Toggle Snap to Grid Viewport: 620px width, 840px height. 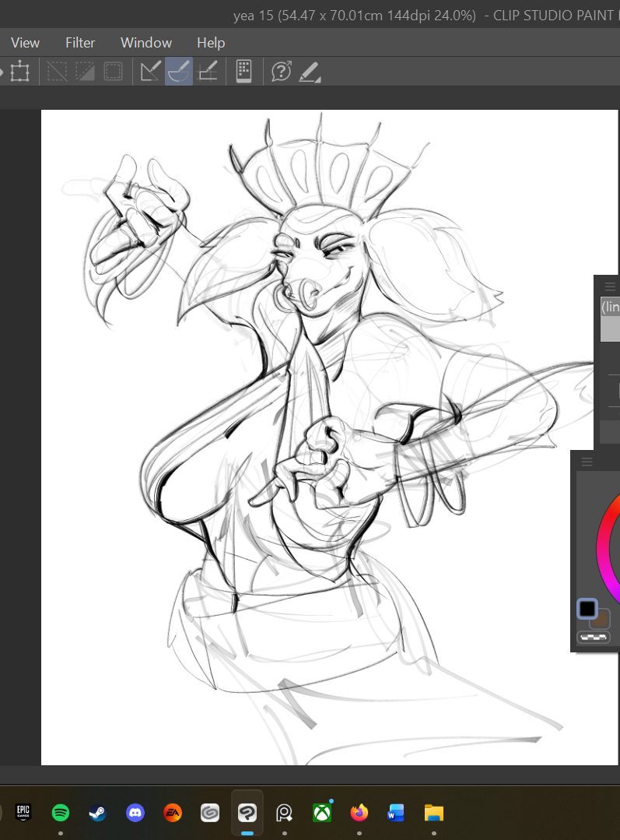(207, 72)
